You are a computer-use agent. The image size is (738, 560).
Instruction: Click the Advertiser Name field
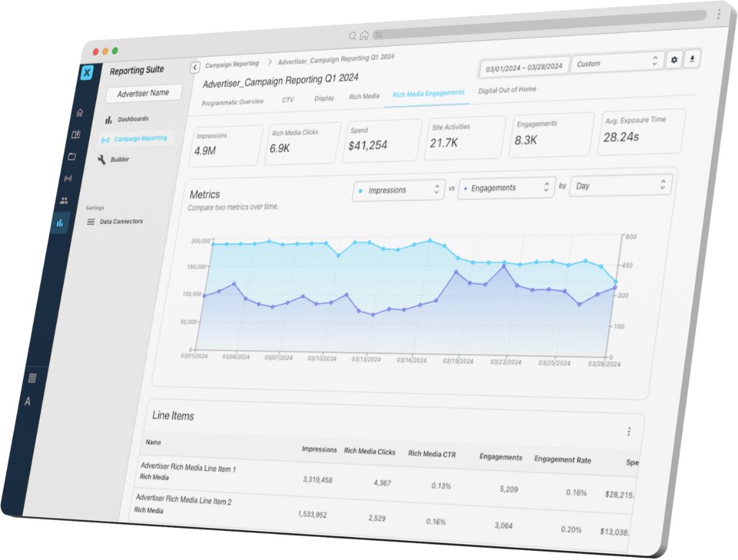(143, 93)
